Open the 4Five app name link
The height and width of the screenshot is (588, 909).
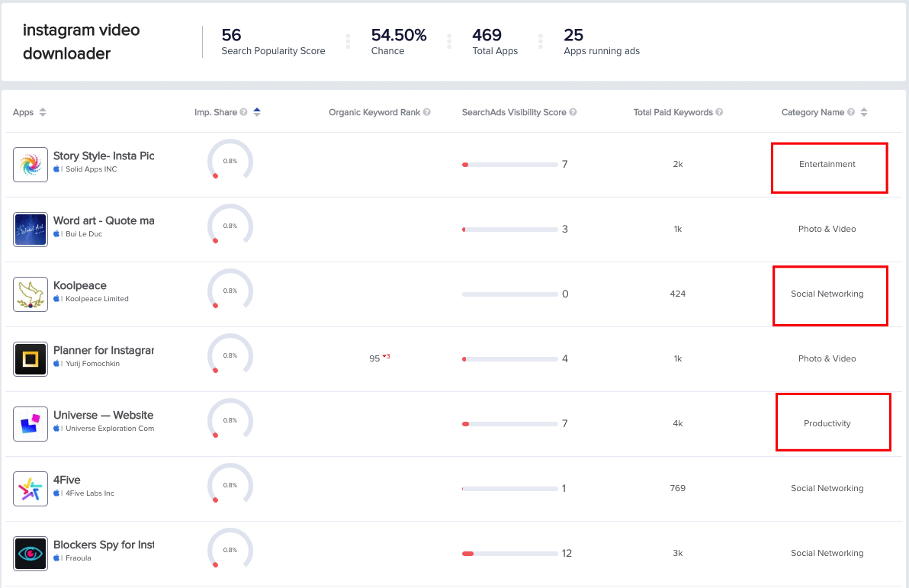click(x=66, y=480)
